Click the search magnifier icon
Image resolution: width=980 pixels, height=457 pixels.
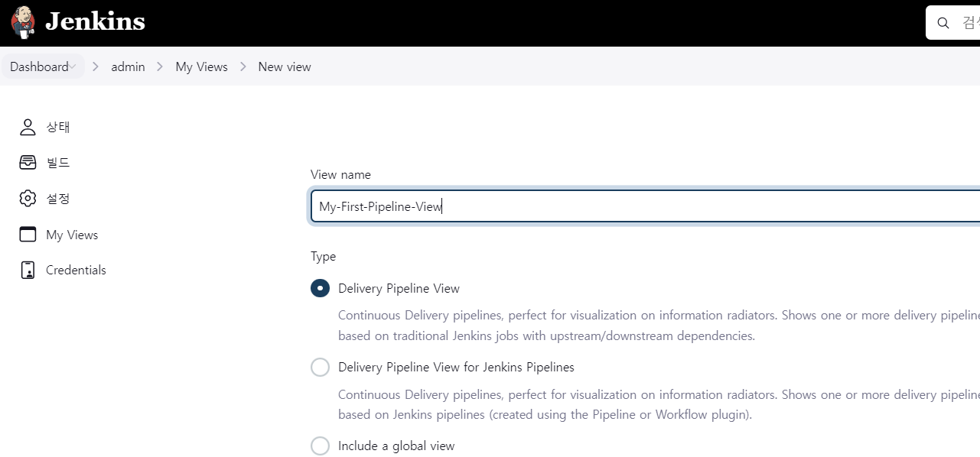943,23
